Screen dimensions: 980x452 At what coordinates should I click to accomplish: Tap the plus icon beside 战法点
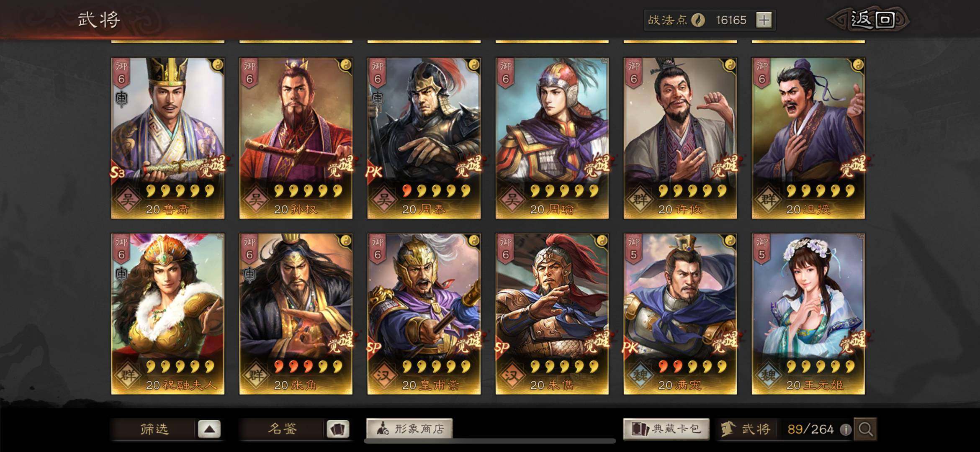(x=764, y=20)
